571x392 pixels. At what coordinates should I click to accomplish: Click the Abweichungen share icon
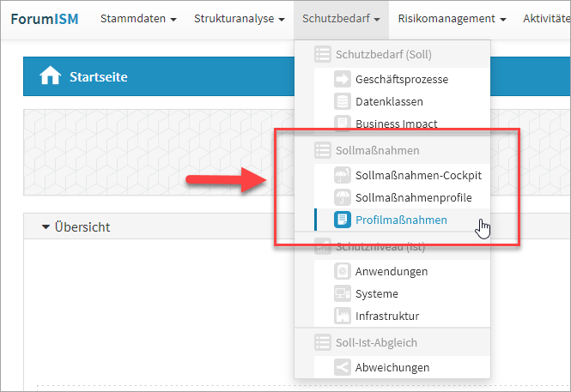coord(343,368)
